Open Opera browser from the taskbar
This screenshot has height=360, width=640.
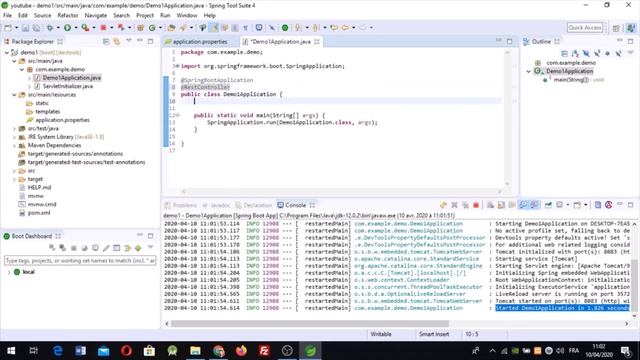coord(126,351)
